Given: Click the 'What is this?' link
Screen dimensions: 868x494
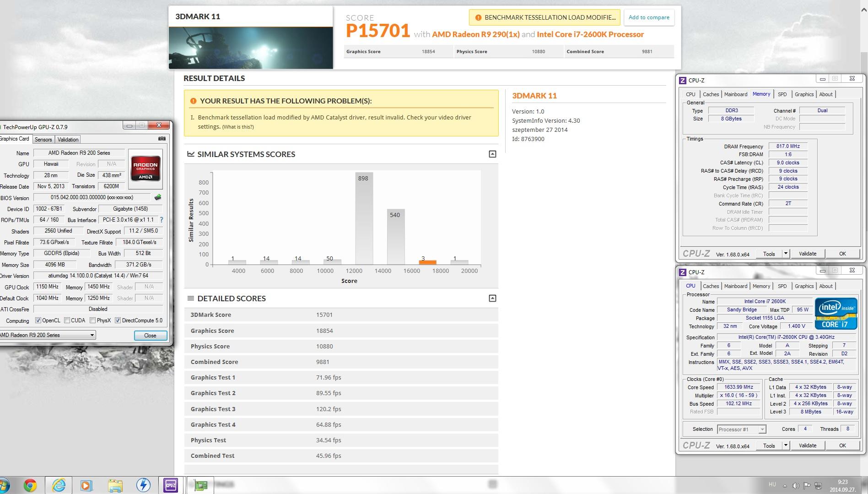Looking at the screenshot, I should pyautogui.click(x=238, y=127).
